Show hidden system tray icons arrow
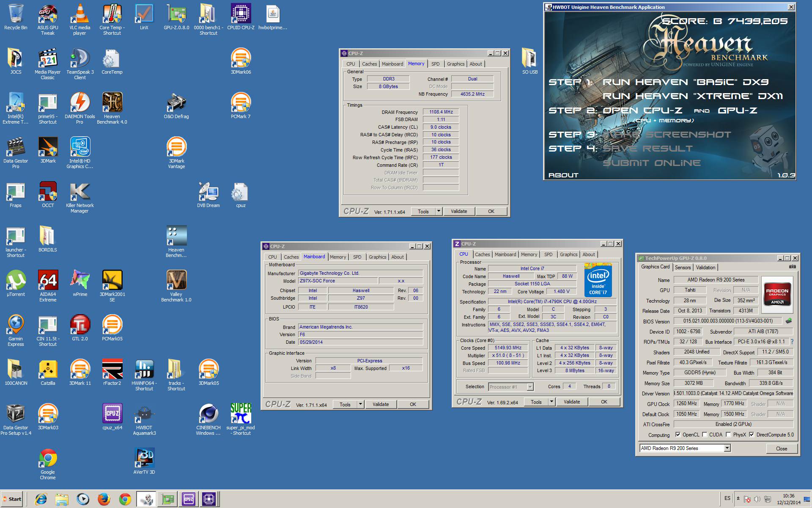The image size is (812, 508). coord(738,499)
